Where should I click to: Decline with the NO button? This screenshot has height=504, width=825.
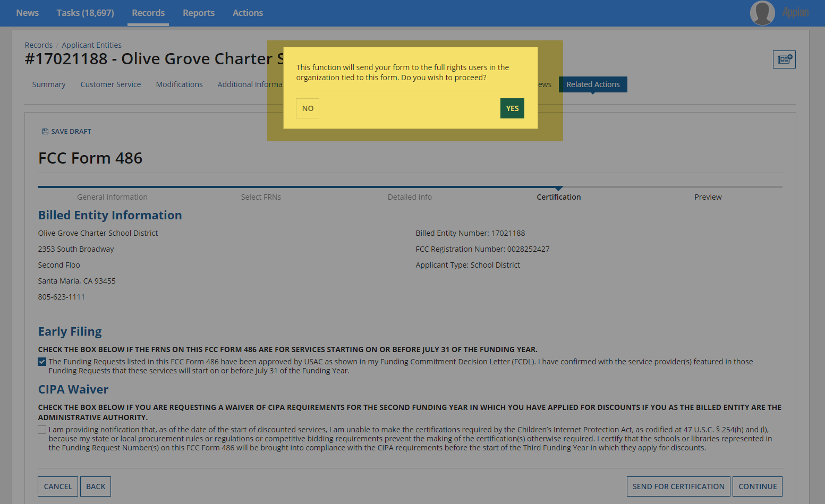pyautogui.click(x=308, y=108)
